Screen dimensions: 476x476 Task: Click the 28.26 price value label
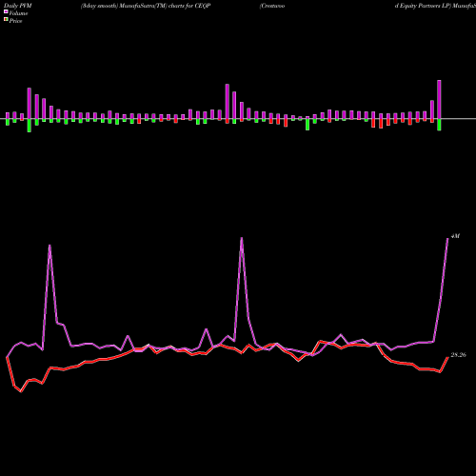click(459, 355)
